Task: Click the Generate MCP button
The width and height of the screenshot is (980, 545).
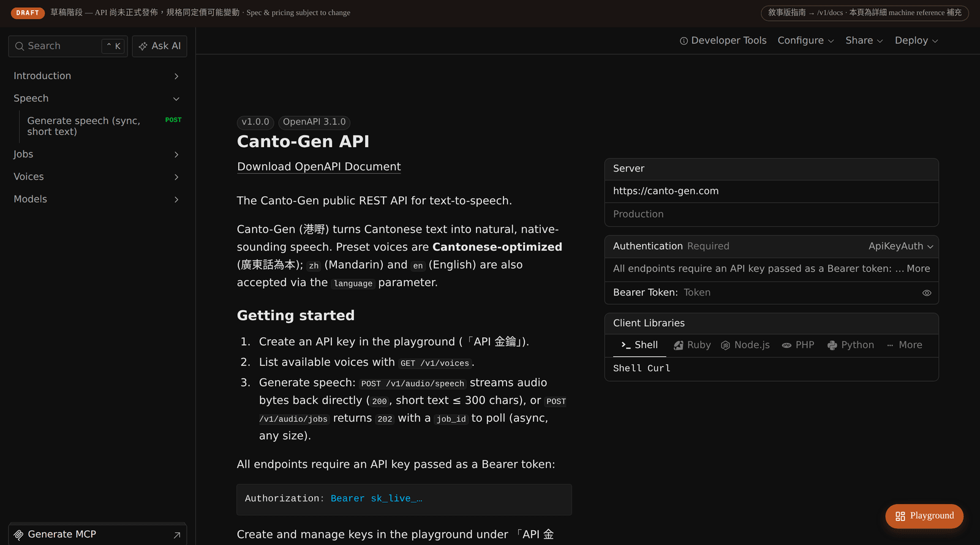Action: point(97,535)
